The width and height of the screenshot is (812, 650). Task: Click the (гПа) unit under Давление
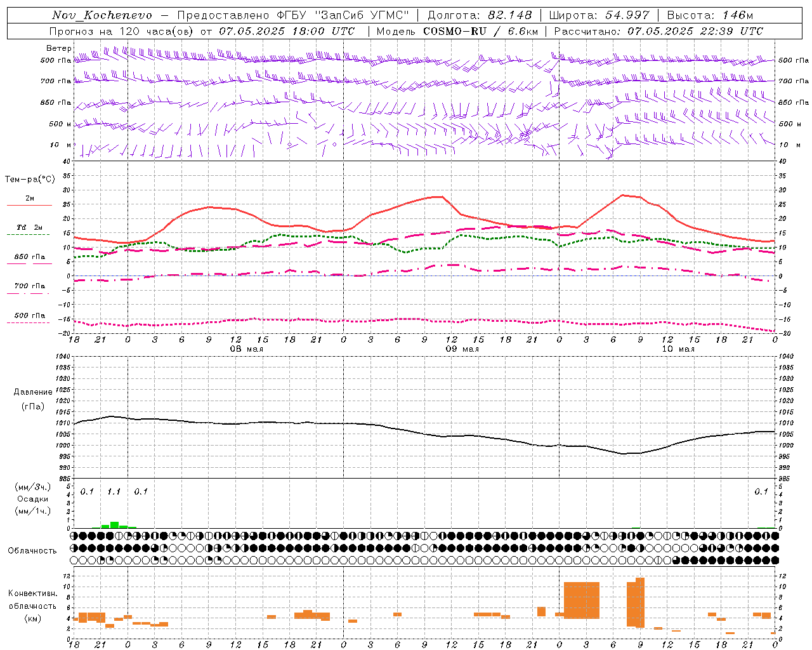(x=33, y=406)
